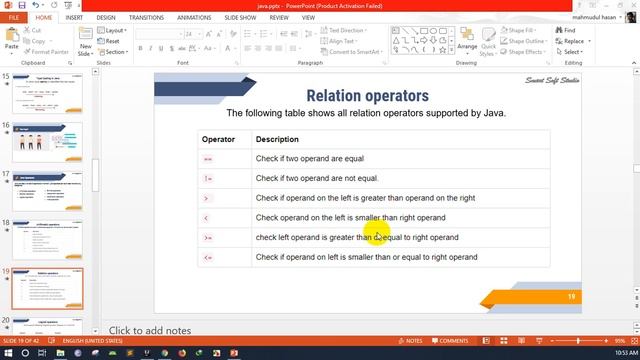Click the PowerPoint icon on the taskbar

click(234, 353)
